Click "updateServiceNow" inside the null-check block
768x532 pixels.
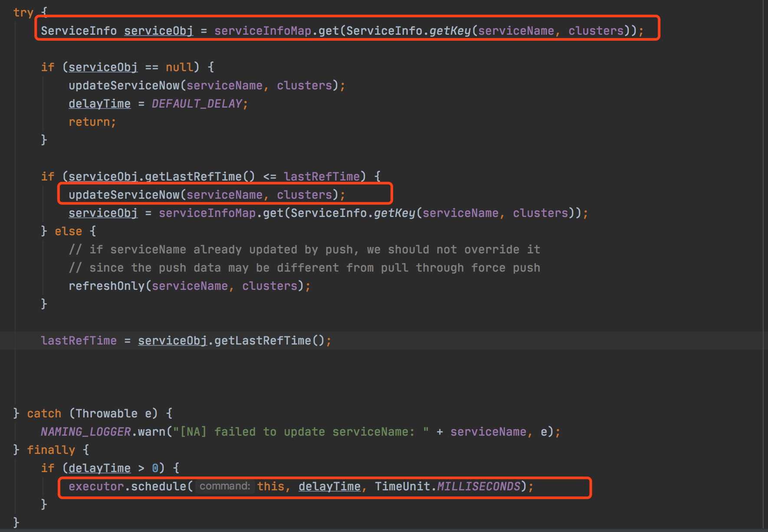(x=124, y=85)
